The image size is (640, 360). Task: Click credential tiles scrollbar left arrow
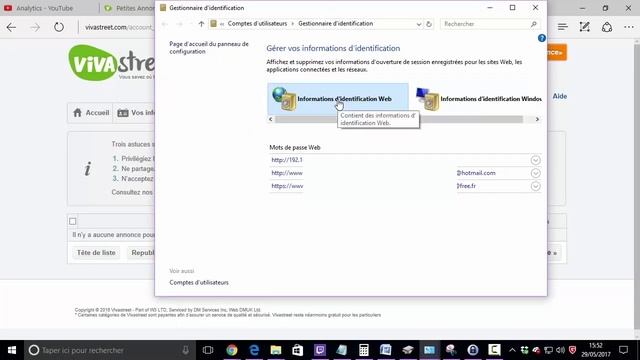tap(271, 119)
